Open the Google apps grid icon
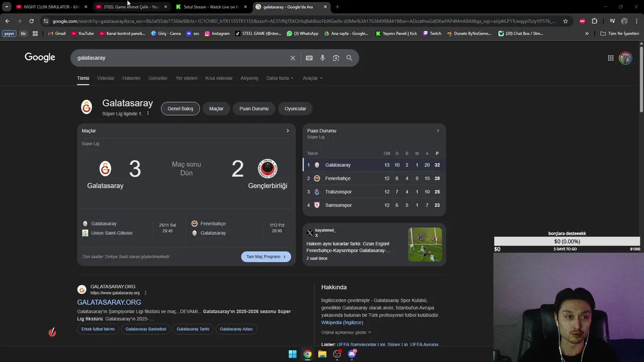 click(611, 58)
